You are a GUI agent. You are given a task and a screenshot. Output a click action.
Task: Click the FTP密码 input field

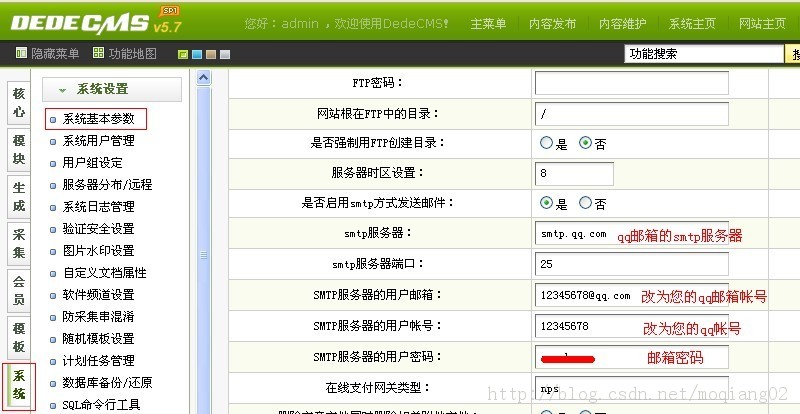click(632, 83)
